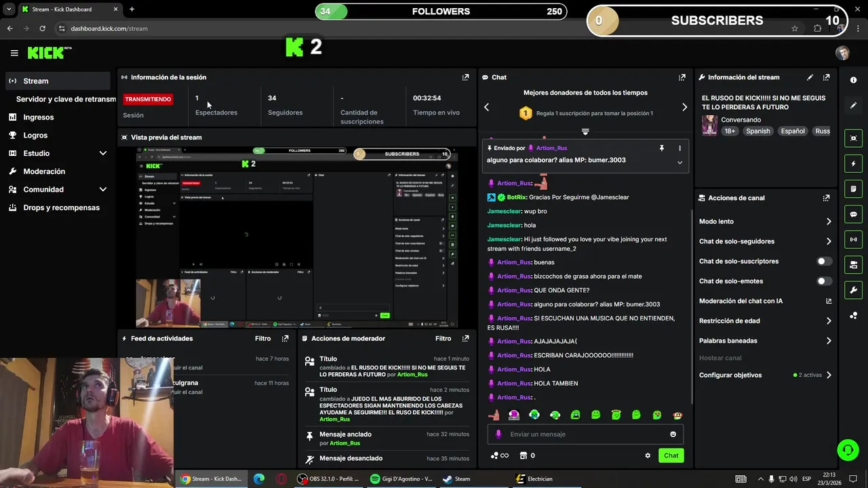Open the emoji picker in the message box
This screenshot has width=868, height=488.
pyautogui.click(x=673, y=434)
